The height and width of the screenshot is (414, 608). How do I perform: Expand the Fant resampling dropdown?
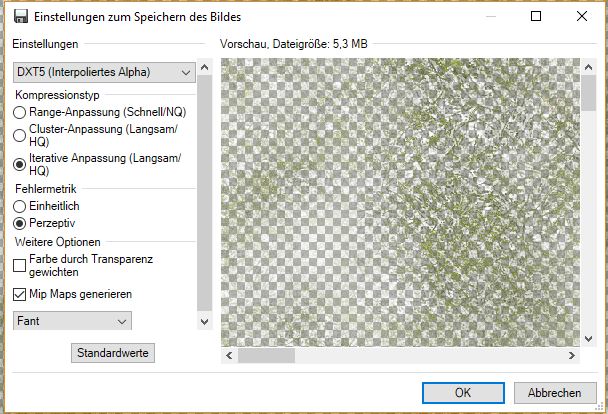point(72,321)
